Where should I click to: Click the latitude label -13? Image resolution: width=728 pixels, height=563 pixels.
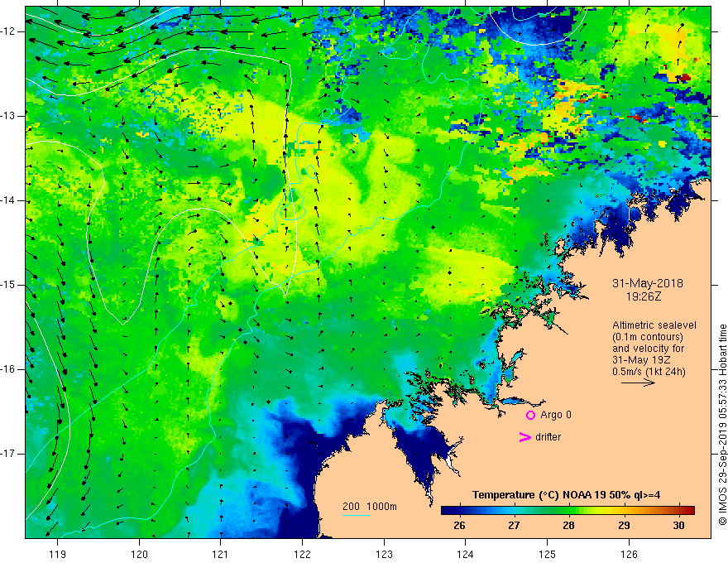point(9,116)
